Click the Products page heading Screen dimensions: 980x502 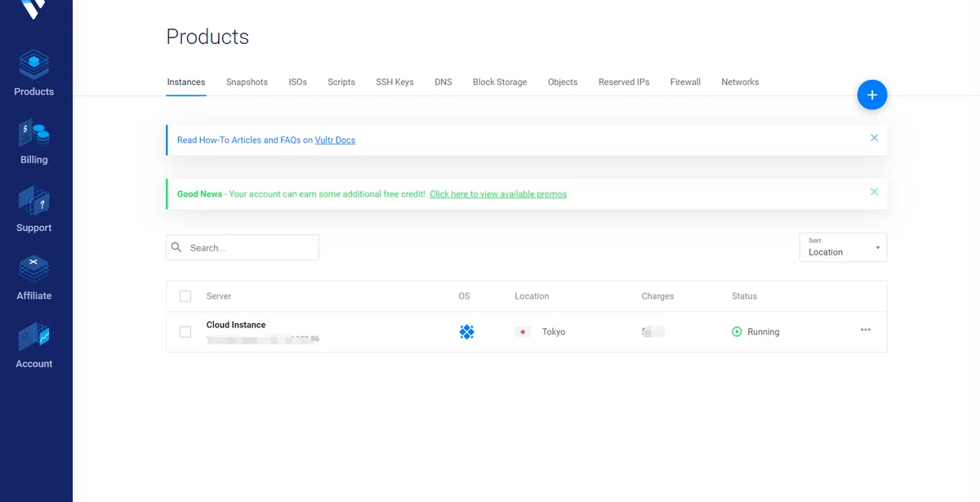point(207,37)
